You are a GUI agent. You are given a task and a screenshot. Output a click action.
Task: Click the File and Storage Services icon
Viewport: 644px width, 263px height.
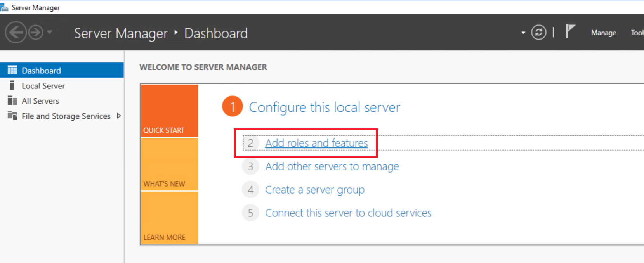12,116
